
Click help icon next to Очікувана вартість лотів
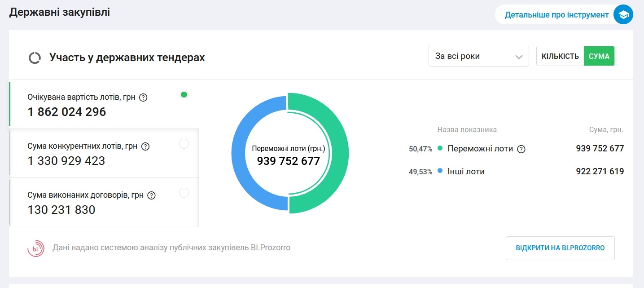click(143, 97)
